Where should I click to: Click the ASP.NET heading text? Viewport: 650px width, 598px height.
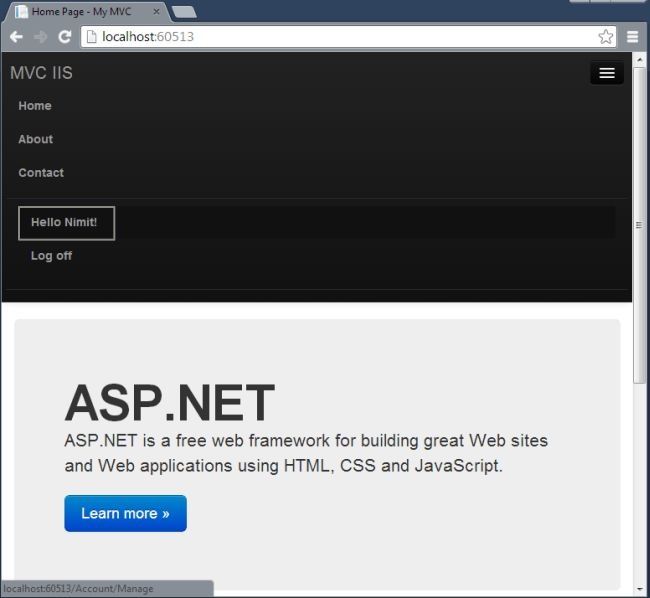[170, 403]
